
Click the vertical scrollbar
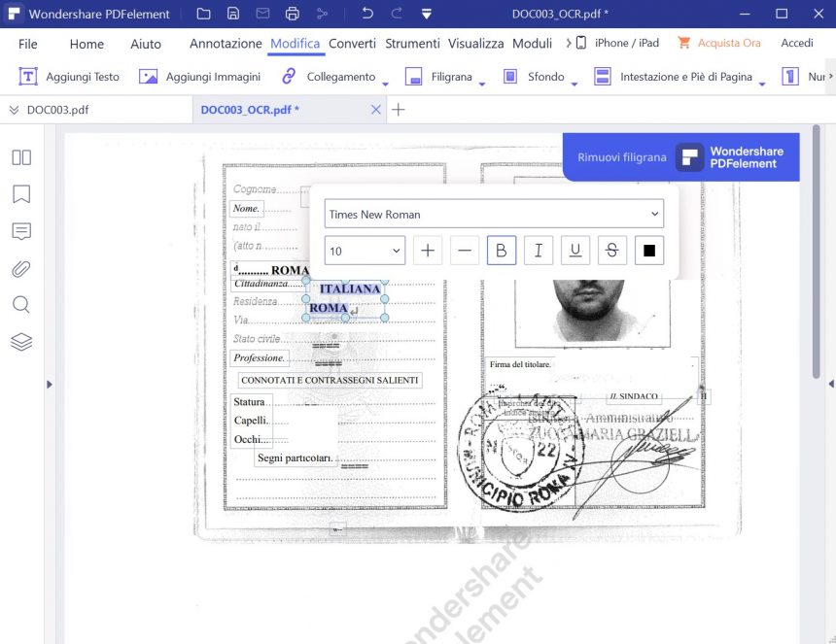tap(817, 252)
